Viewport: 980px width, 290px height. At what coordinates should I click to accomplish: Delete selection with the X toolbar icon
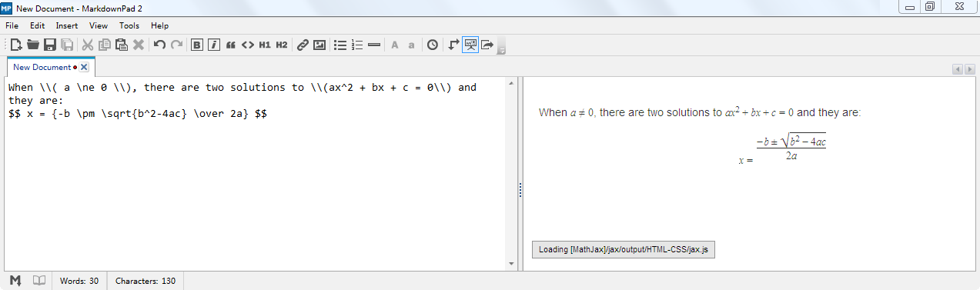pyautogui.click(x=139, y=45)
